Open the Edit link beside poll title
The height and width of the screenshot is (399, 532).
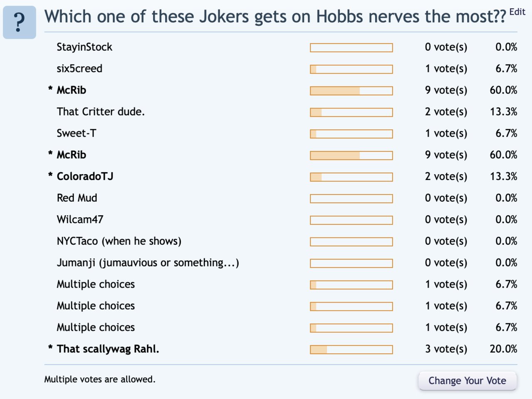(x=517, y=12)
